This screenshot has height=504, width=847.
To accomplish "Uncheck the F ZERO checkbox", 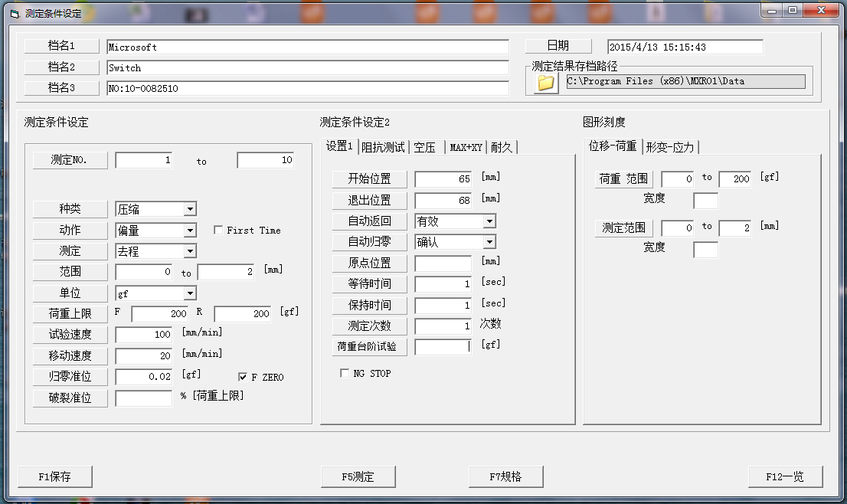I will [x=243, y=377].
